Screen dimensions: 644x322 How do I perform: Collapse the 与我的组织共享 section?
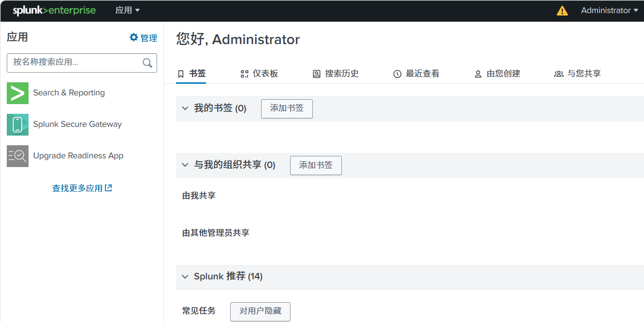click(x=185, y=165)
